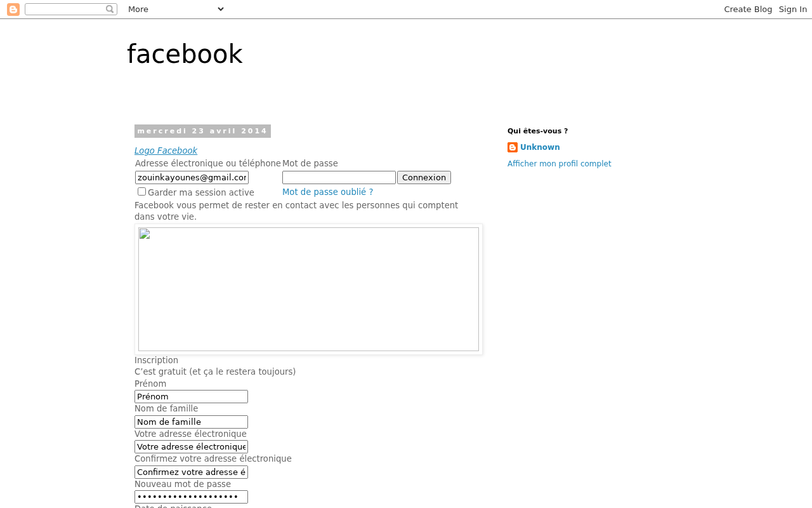Focus the Votre adresse électronique input field
The width and height of the screenshot is (812, 508).
191,447
